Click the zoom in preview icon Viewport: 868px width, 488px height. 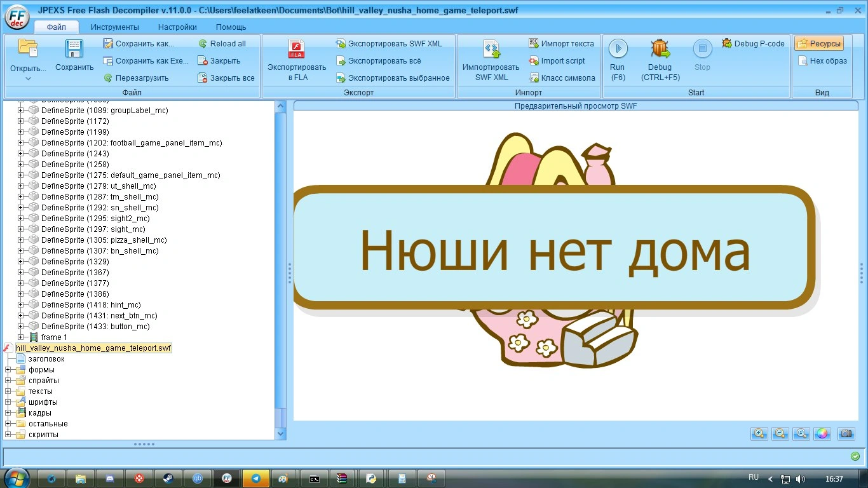[759, 433]
